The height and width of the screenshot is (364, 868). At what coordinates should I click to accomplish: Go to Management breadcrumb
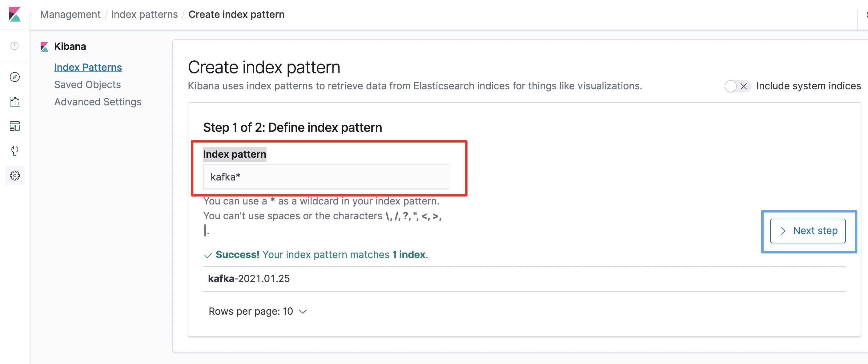click(70, 14)
